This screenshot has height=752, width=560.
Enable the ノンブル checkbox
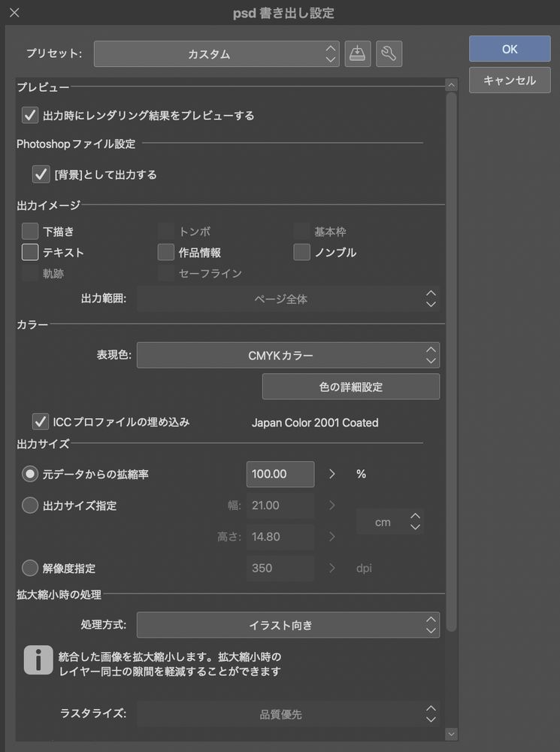coord(301,252)
